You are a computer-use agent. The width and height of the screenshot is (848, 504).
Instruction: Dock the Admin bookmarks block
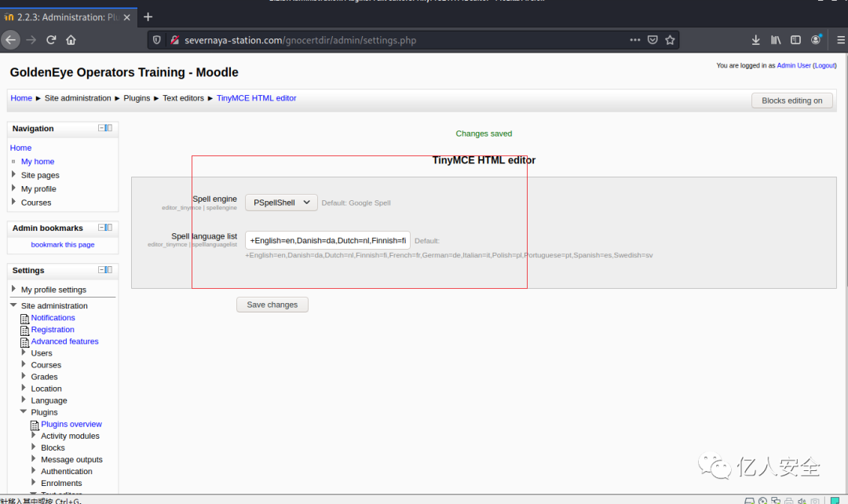click(108, 228)
